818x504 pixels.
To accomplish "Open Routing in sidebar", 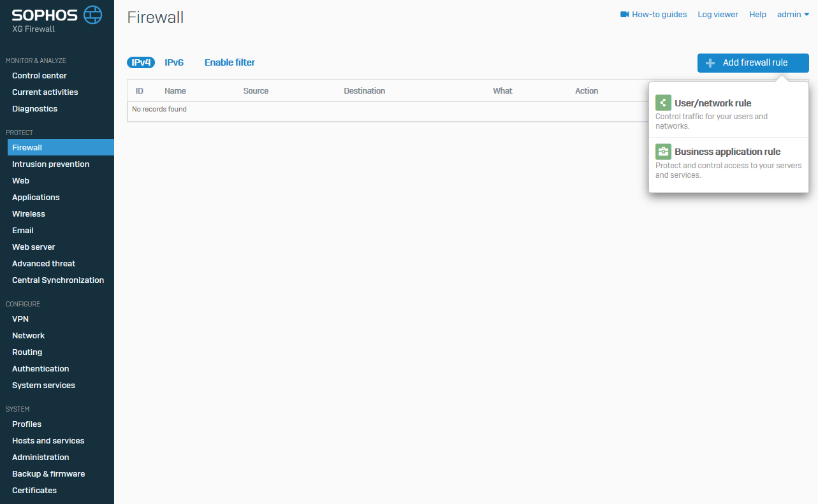I will point(27,352).
